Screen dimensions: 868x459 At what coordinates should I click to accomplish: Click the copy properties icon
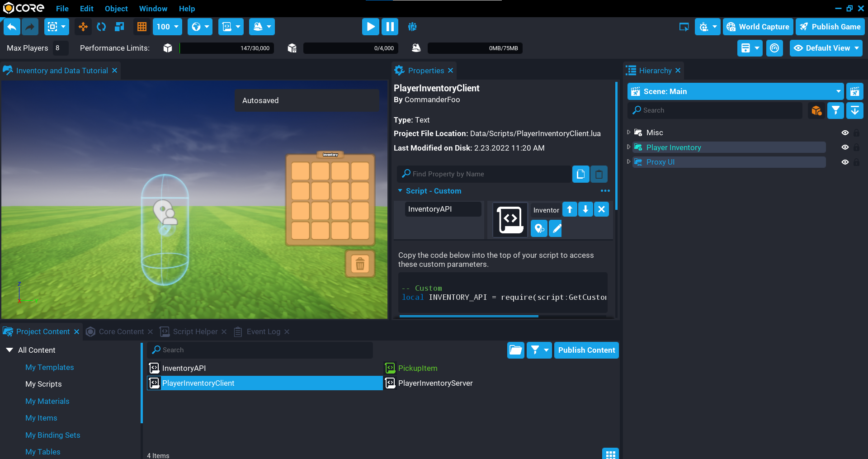pyautogui.click(x=580, y=174)
